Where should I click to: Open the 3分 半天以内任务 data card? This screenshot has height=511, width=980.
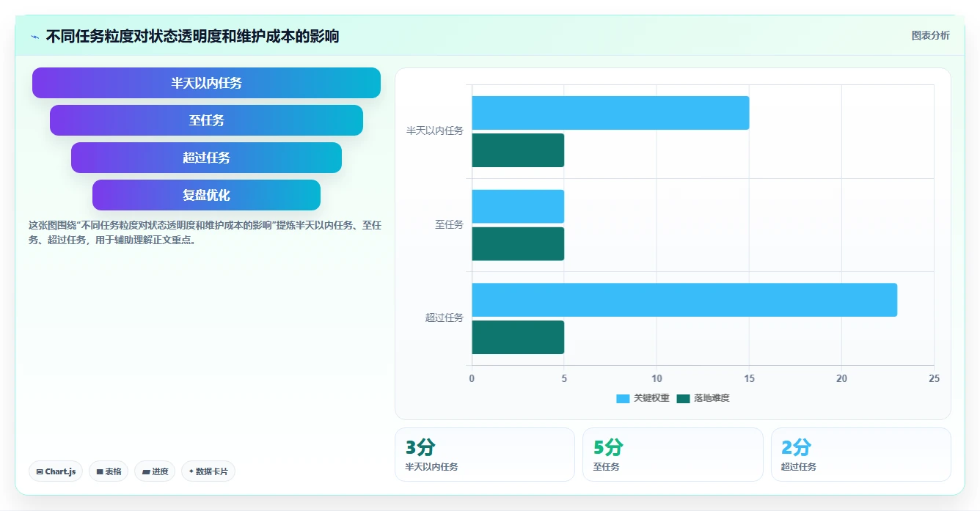(x=485, y=455)
